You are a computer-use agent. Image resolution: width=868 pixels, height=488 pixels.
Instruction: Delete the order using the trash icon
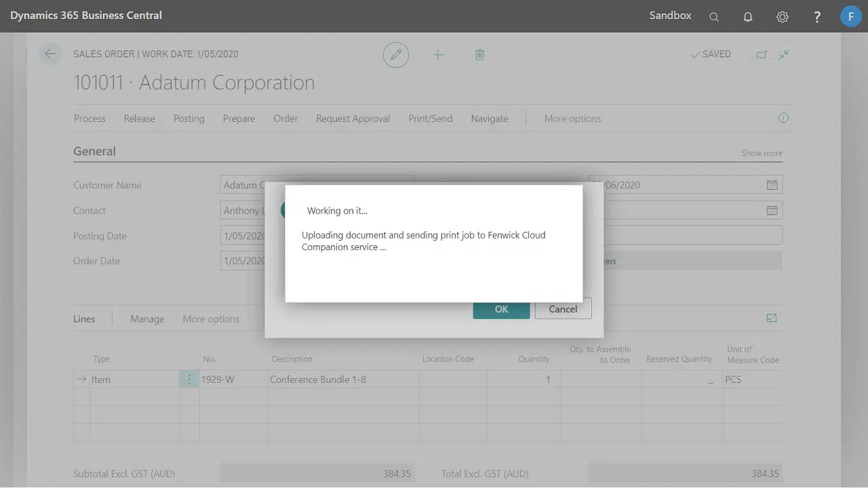tap(479, 54)
